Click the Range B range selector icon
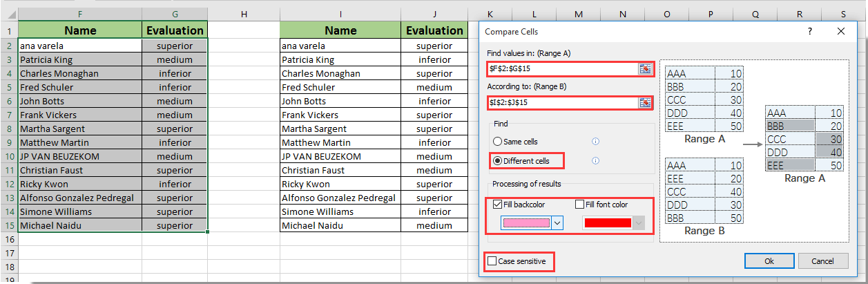This screenshot has width=868, height=284. pos(645,103)
